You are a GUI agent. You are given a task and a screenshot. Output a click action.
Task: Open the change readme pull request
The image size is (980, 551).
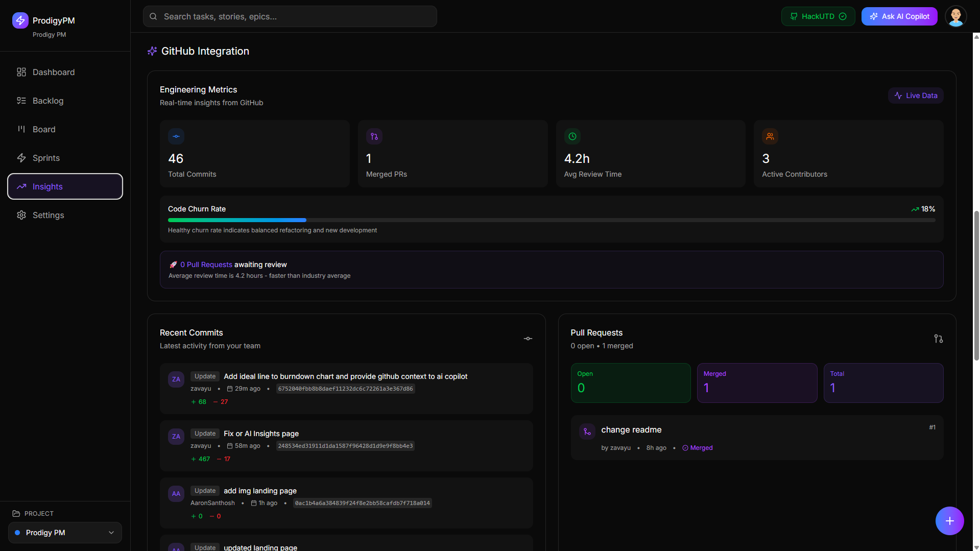757,438
